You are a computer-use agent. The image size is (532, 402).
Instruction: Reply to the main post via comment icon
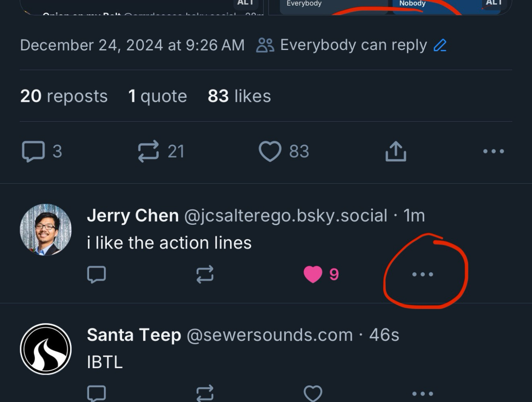[33, 151]
